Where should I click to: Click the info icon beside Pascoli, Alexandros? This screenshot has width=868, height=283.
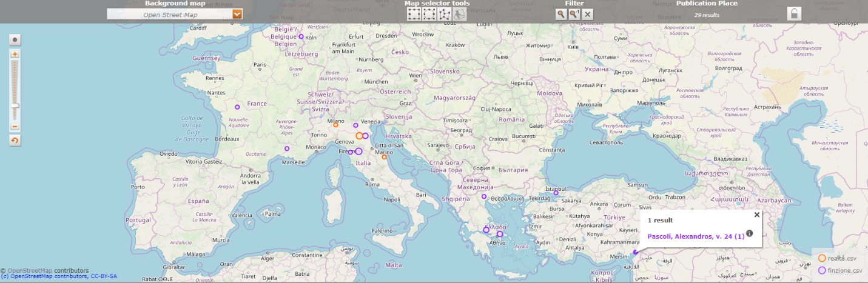[x=749, y=233]
